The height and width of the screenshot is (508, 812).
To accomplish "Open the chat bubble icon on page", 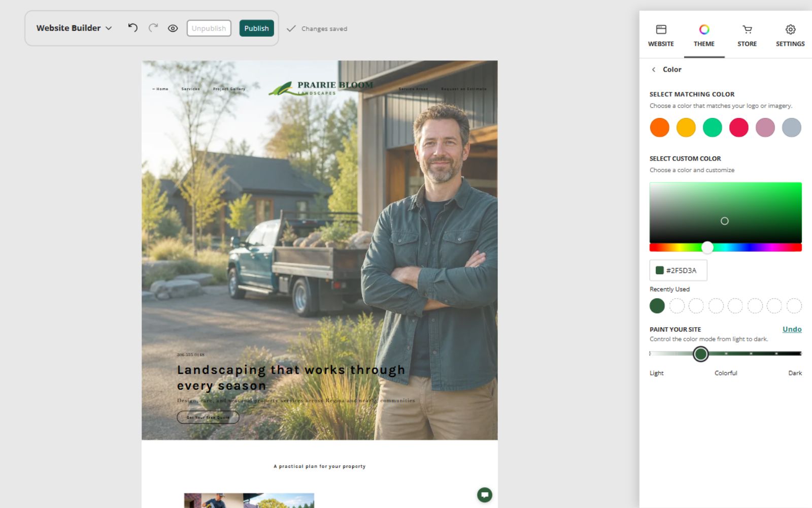I will click(485, 495).
